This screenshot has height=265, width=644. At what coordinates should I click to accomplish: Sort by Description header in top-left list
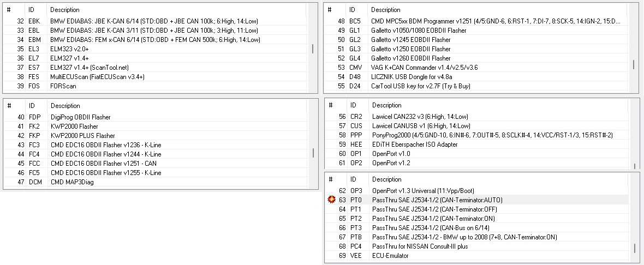pos(64,10)
